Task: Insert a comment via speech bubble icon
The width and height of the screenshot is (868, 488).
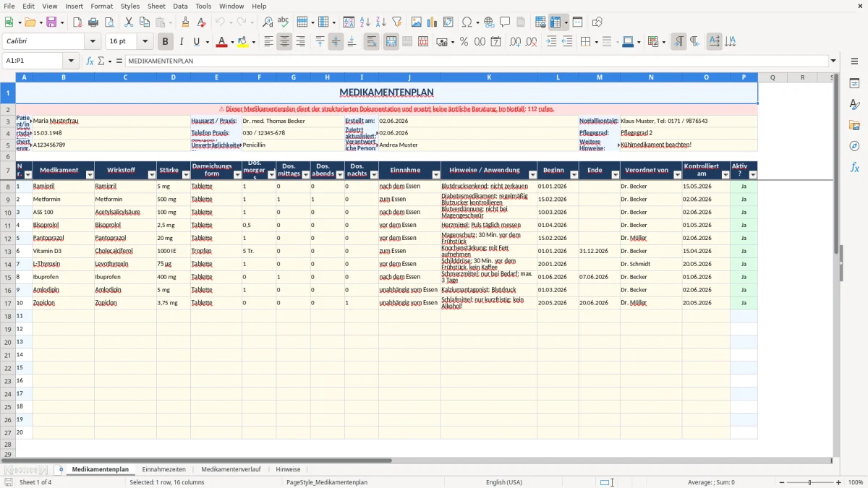Action: coord(505,22)
